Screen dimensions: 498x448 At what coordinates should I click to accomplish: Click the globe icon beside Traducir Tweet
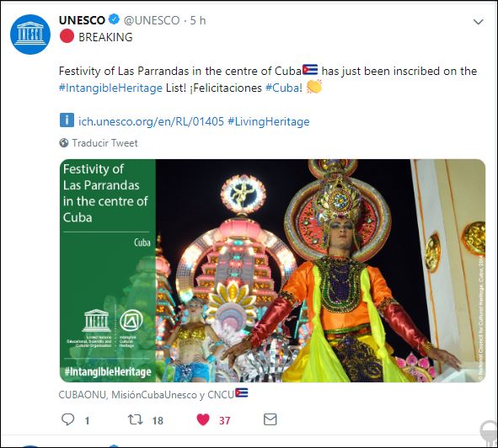coord(64,143)
